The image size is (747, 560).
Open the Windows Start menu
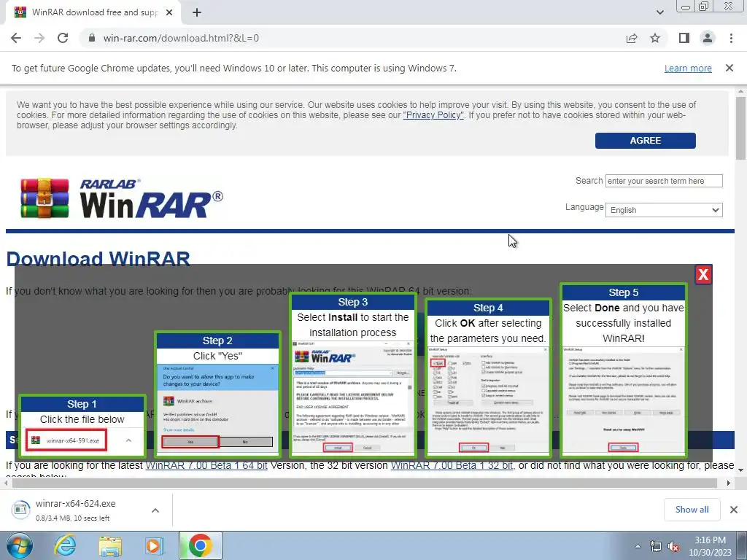[19, 545]
